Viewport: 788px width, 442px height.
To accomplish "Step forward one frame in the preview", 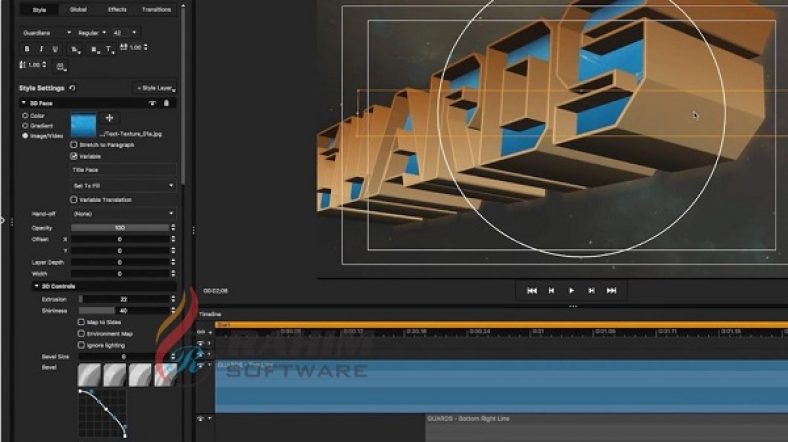I will click(x=591, y=290).
